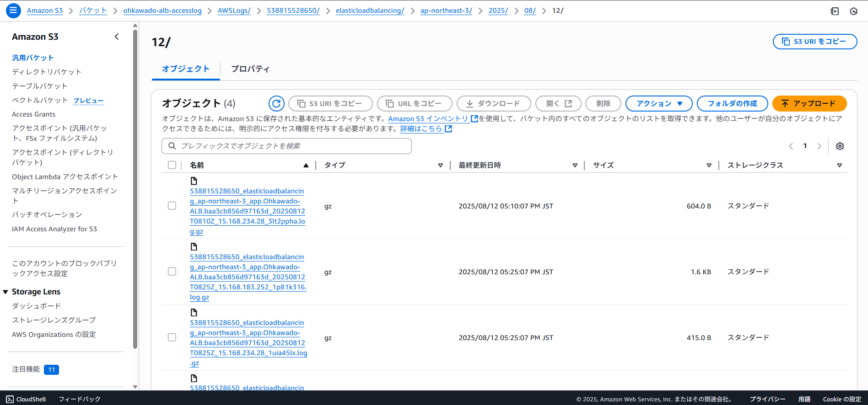The image size is (868, 405).
Task: Open 08/ breadcrumb link
Action: 530,11
